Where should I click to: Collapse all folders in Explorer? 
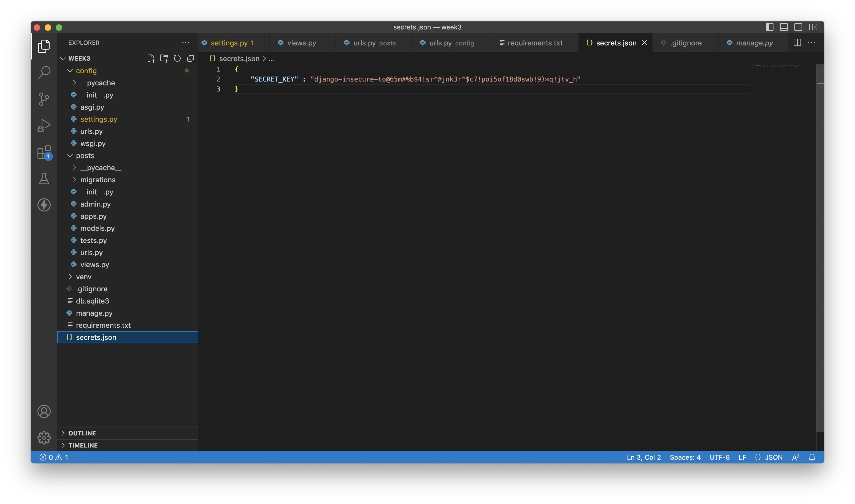190,58
